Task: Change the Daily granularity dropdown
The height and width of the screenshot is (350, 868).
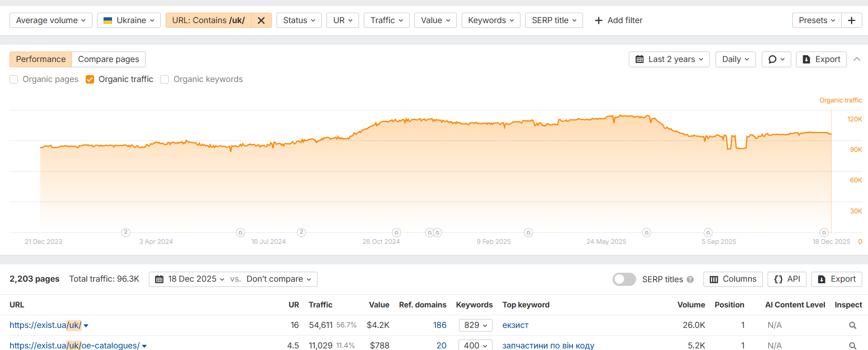Action: [736, 59]
